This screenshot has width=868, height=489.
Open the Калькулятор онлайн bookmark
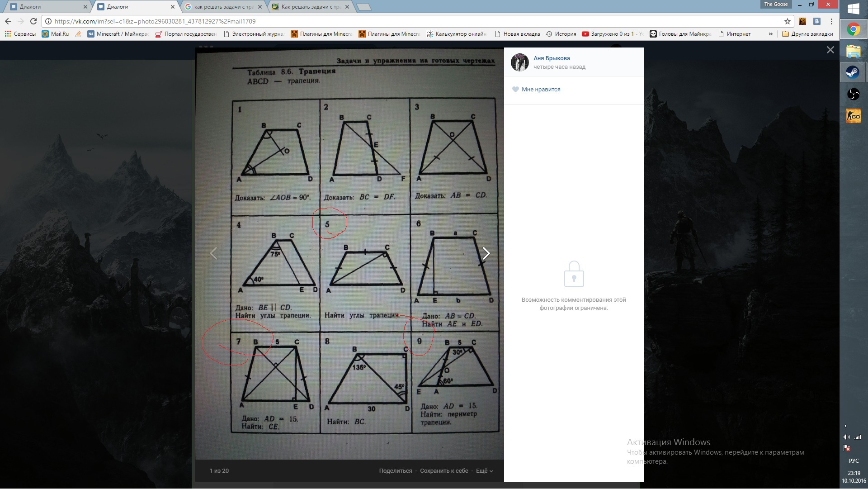pyautogui.click(x=457, y=34)
